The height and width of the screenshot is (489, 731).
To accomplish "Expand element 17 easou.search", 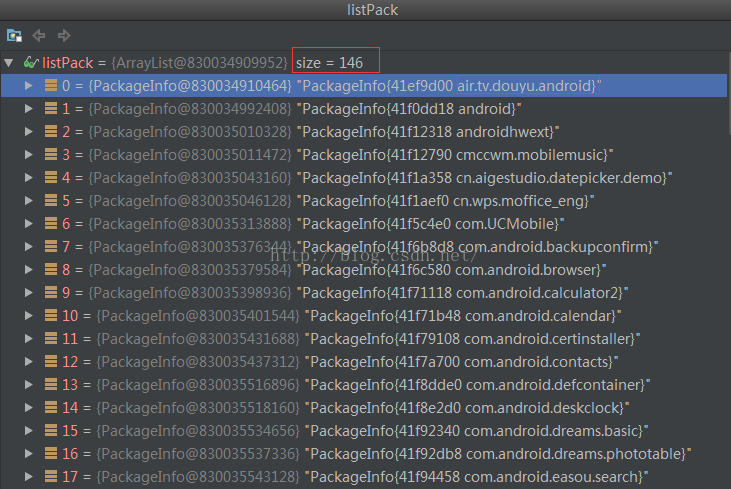I will [28, 476].
